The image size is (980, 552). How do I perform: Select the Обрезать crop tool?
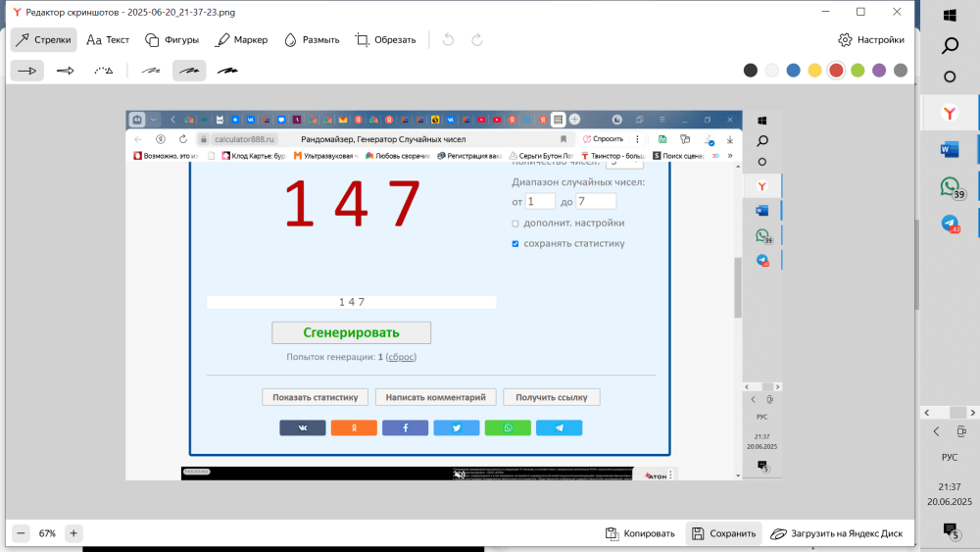[385, 40]
